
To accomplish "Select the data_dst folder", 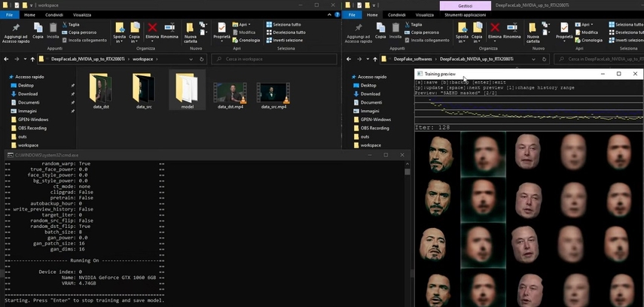I will 101,91.
